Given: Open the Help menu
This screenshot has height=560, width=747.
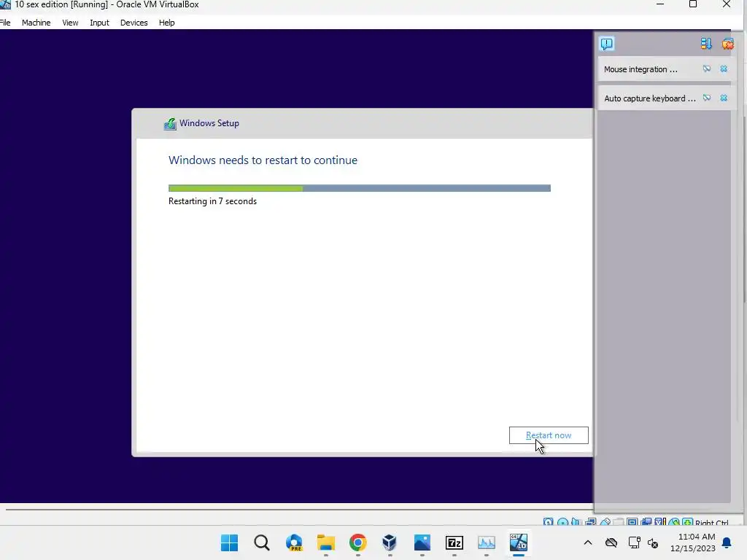Looking at the screenshot, I should (x=167, y=23).
